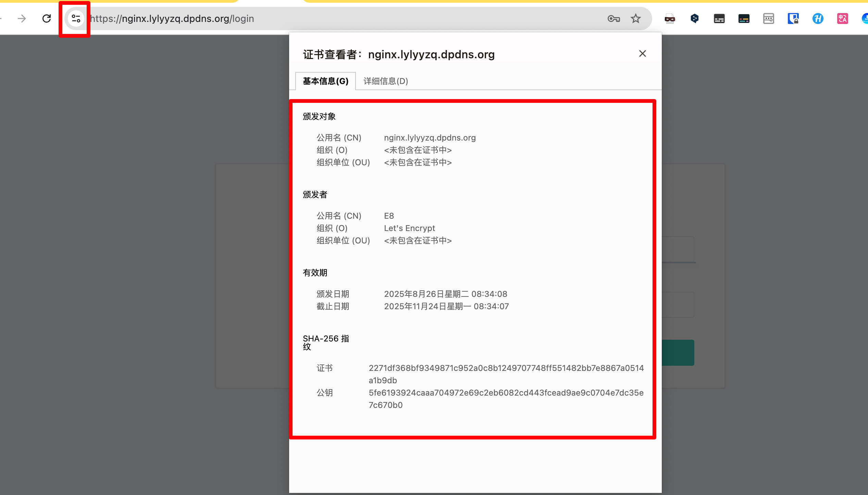Bookmark this page with the star icon
Image resolution: width=868 pixels, height=495 pixels.
click(636, 19)
